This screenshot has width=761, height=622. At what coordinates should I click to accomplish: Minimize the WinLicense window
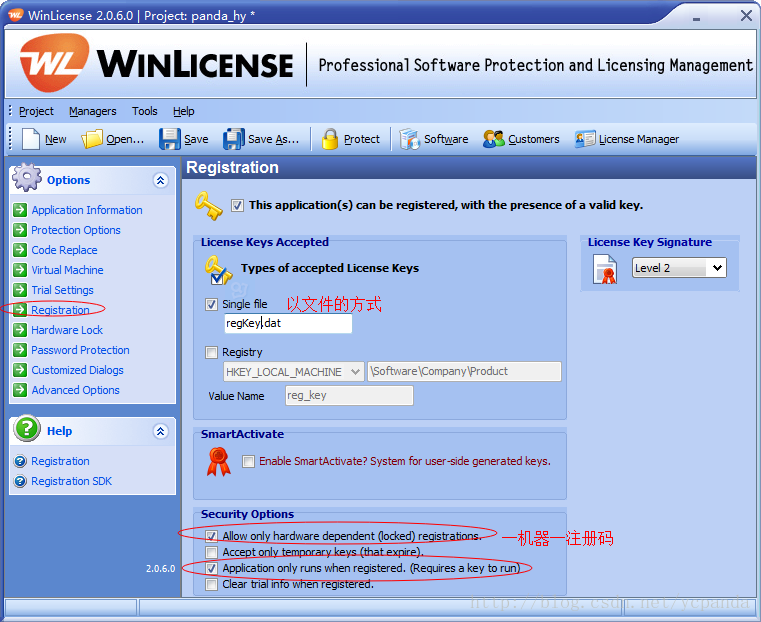tap(696, 18)
